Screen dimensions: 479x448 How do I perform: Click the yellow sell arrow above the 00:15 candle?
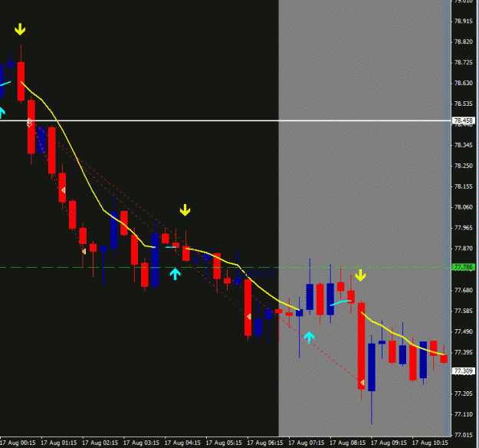click(x=20, y=29)
